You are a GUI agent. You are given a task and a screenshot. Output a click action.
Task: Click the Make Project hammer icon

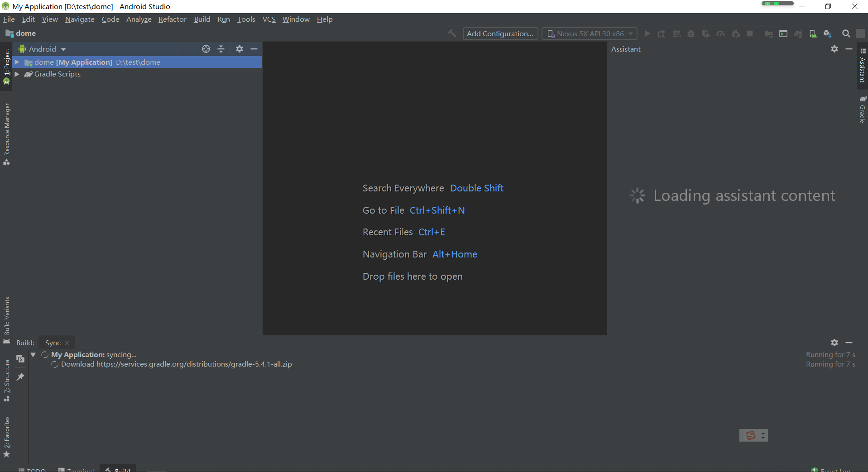(x=452, y=33)
